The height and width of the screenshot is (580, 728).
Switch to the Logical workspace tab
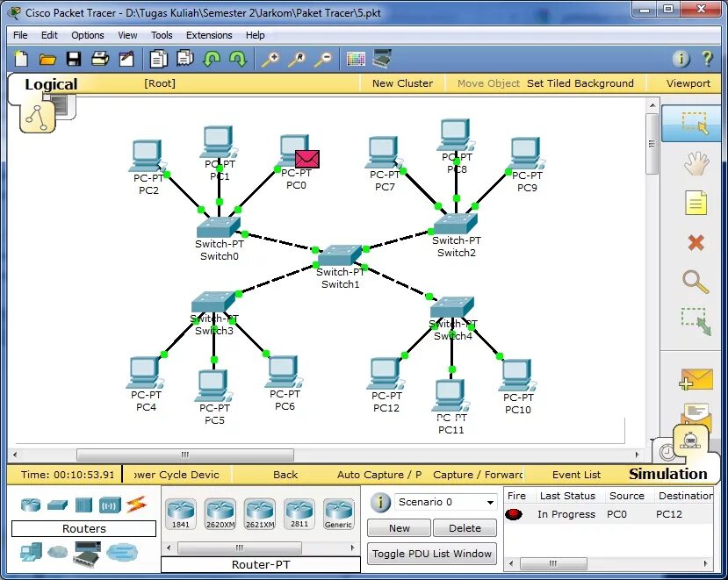pos(51,84)
